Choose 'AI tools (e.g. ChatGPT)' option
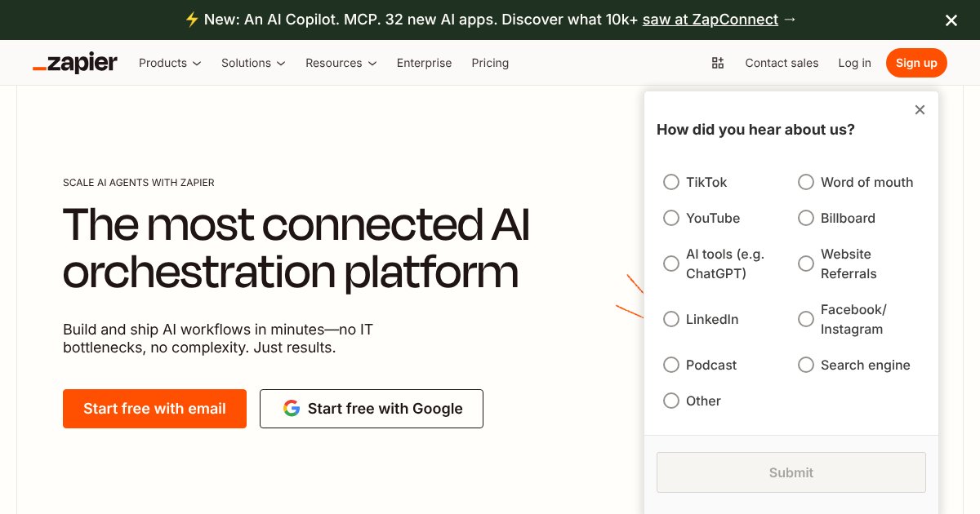 tap(671, 264)
